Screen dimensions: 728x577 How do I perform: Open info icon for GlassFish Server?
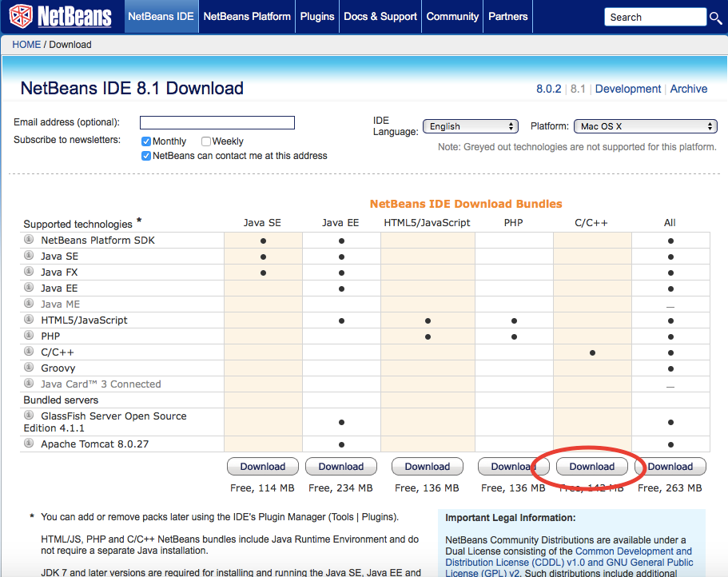[29, 415]
